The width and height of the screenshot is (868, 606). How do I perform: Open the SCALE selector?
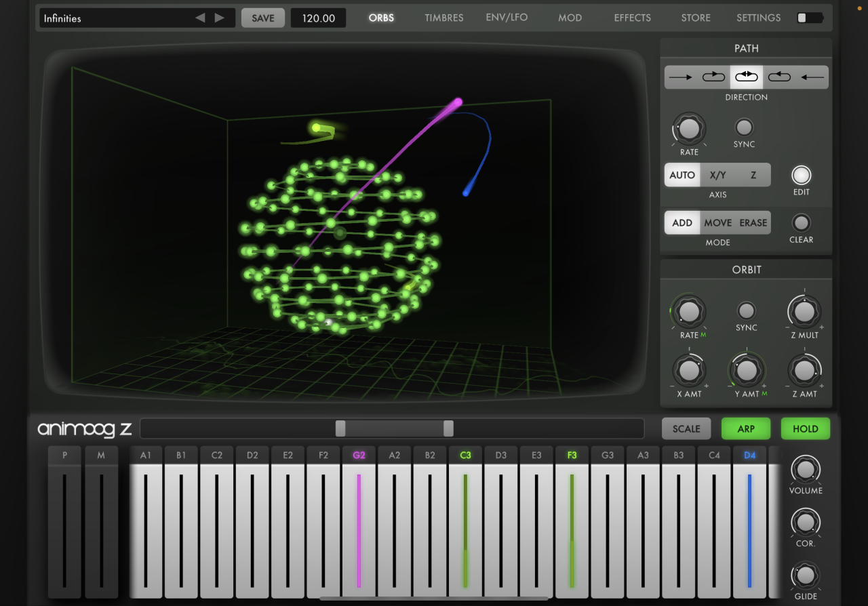(686, 428)
